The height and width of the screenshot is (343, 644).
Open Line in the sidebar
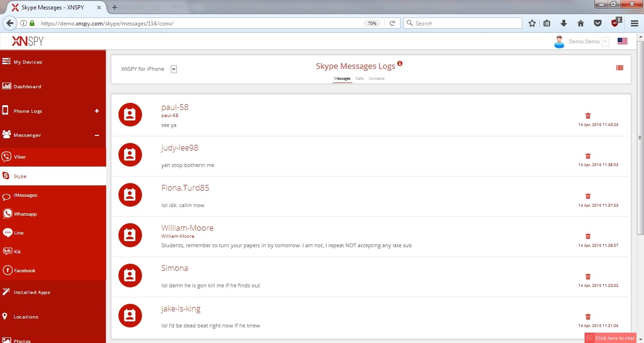(53, 233)
